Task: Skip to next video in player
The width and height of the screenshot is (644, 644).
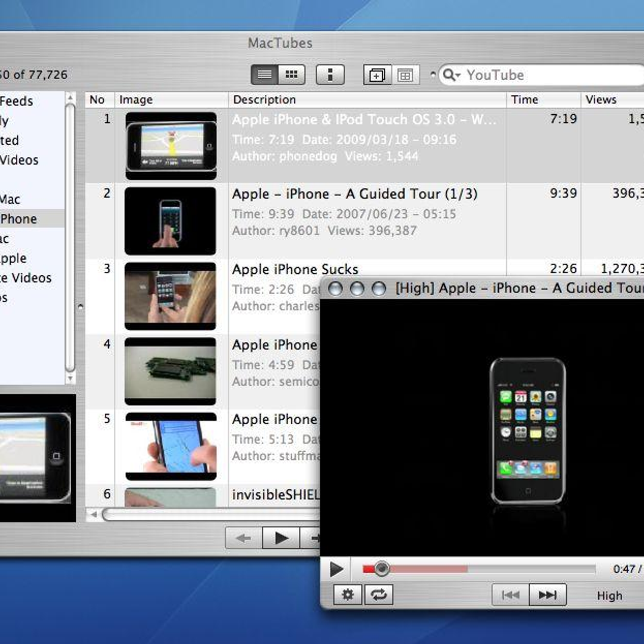Action: point(548,594)
